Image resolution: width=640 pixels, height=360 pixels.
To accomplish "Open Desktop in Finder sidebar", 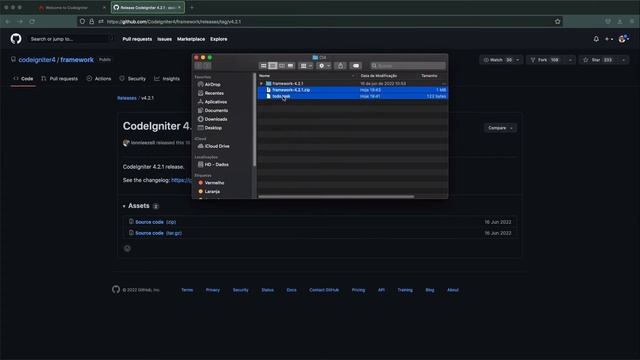I will click(x=213, y=128).
